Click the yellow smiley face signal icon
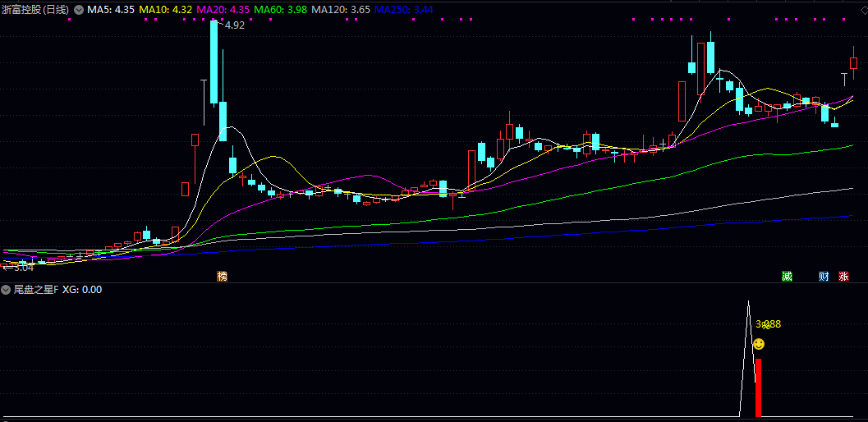 point(759,344)
